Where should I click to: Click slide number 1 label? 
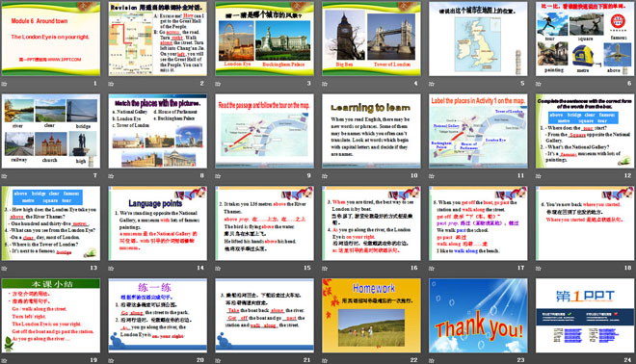pyautogui.click(x=95, y=84)
